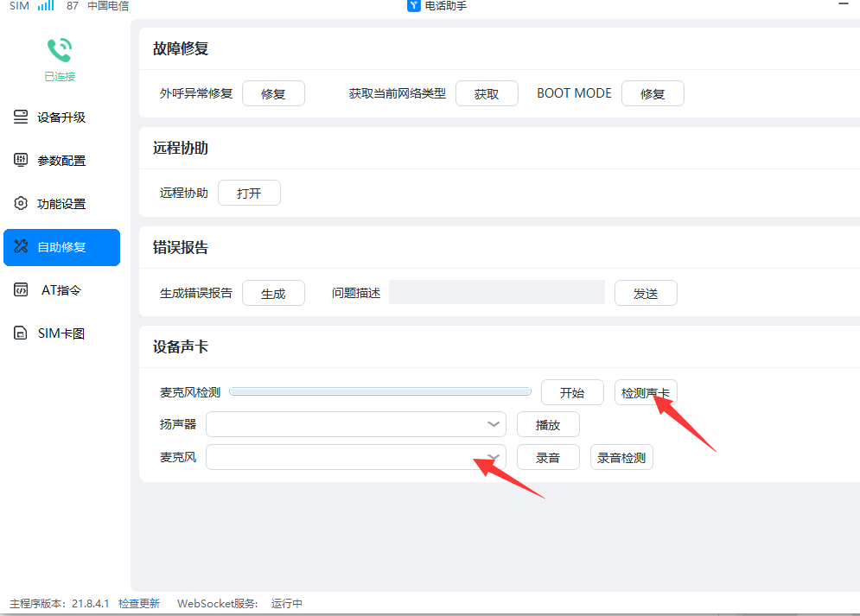Expand the 麦克风 dropdown

(356, 457)
